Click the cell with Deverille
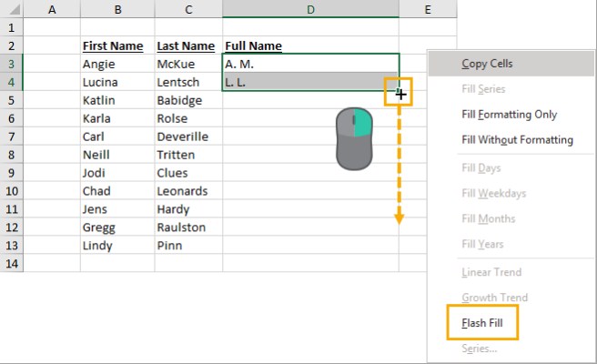 click(188, 136)
